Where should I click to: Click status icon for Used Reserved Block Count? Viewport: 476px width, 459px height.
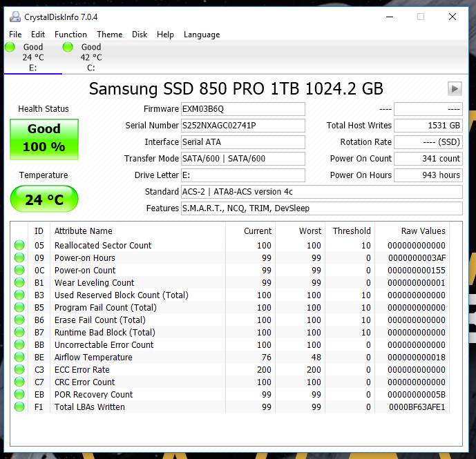tap(19, 295)
